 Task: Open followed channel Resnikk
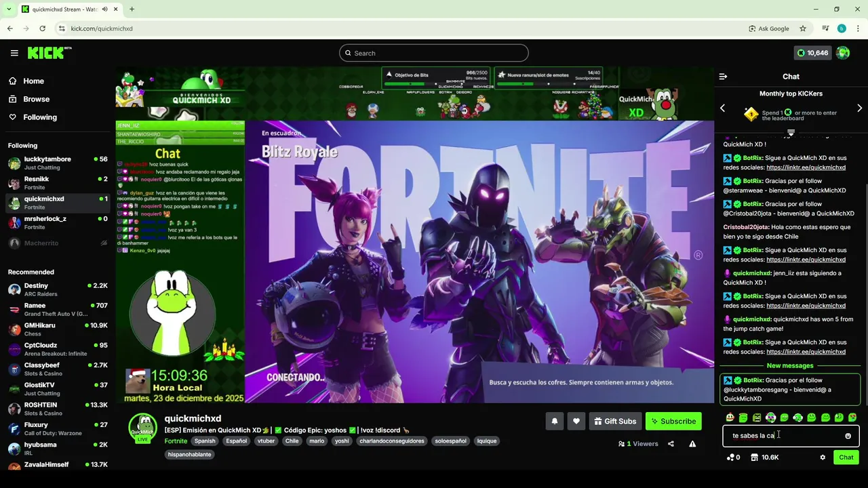coord(58,183)
